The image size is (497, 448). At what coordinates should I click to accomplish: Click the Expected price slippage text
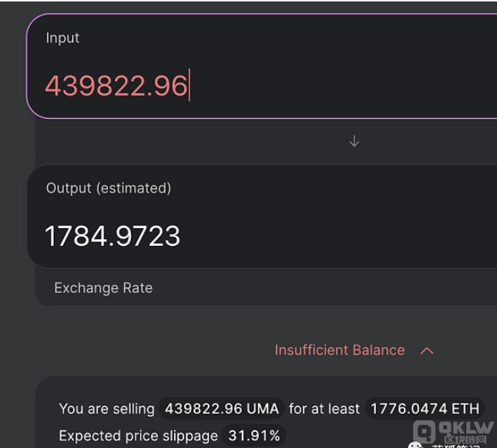click(138, 436)
